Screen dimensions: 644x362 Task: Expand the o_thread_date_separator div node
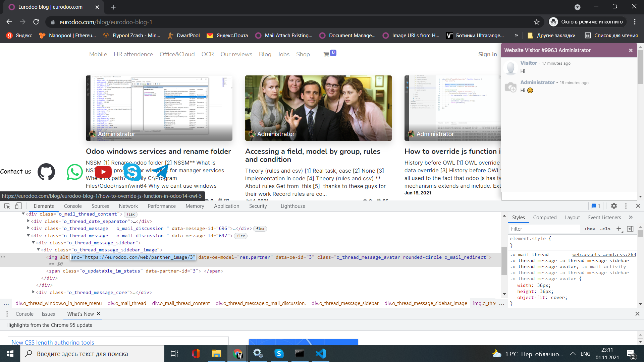tap(28, 221)
